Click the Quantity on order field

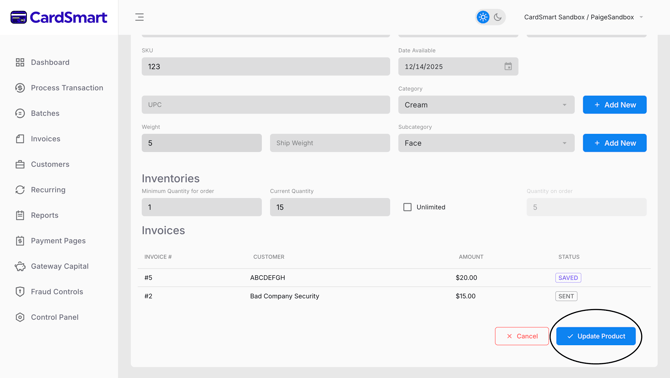[586, 207]
